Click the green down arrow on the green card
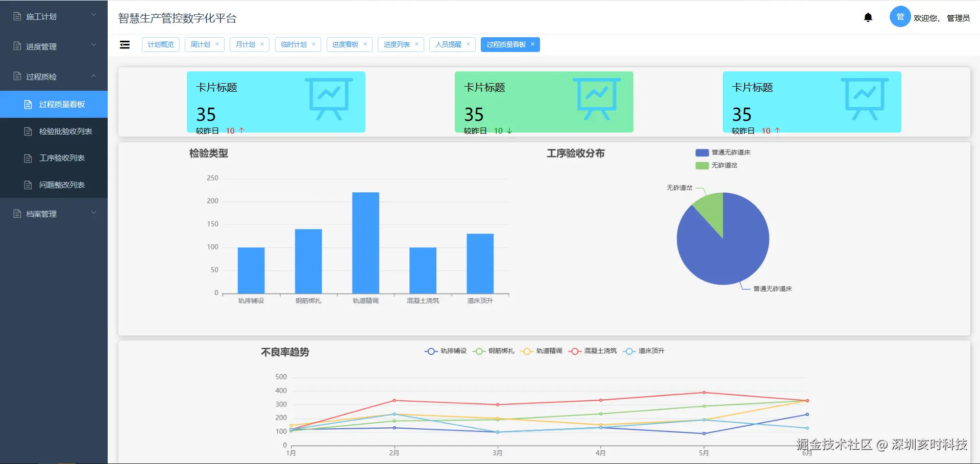980x464 pixels. (509, 131)
